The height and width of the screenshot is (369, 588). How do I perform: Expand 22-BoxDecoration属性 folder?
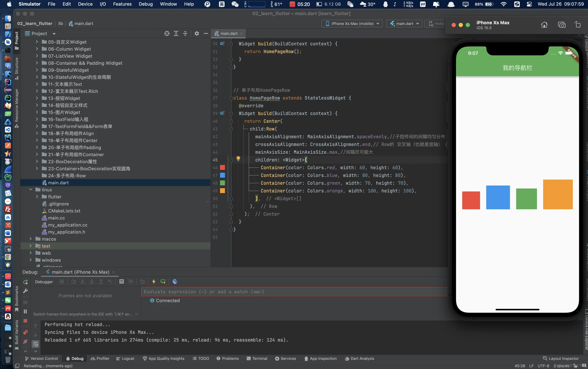pos(37,161)
